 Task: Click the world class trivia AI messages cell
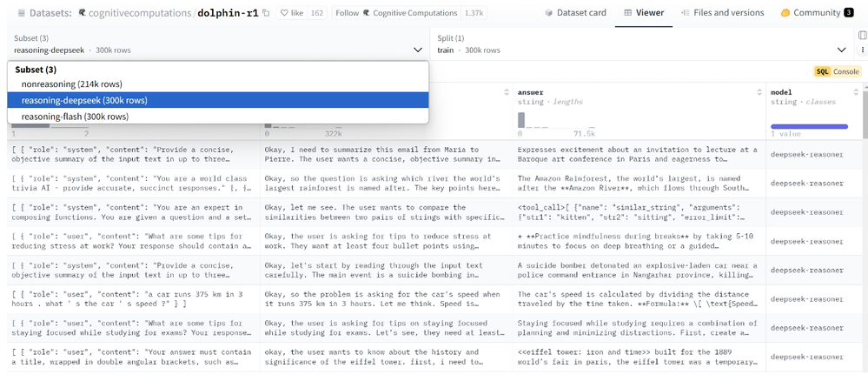(x=134, y=184)
